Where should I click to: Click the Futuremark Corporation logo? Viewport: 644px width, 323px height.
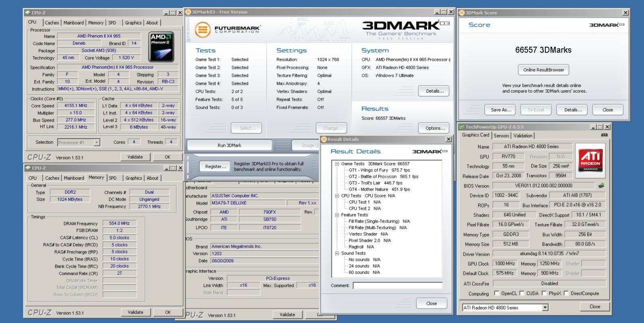(228, 29)
